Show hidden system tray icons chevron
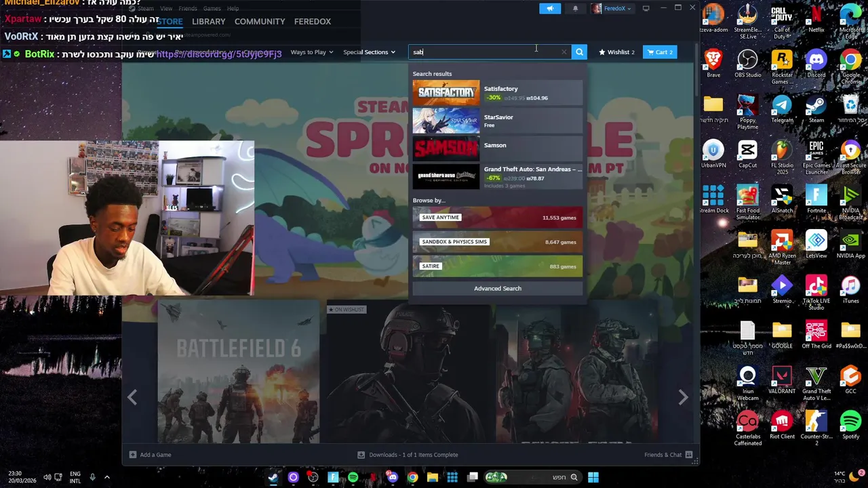 106,477
